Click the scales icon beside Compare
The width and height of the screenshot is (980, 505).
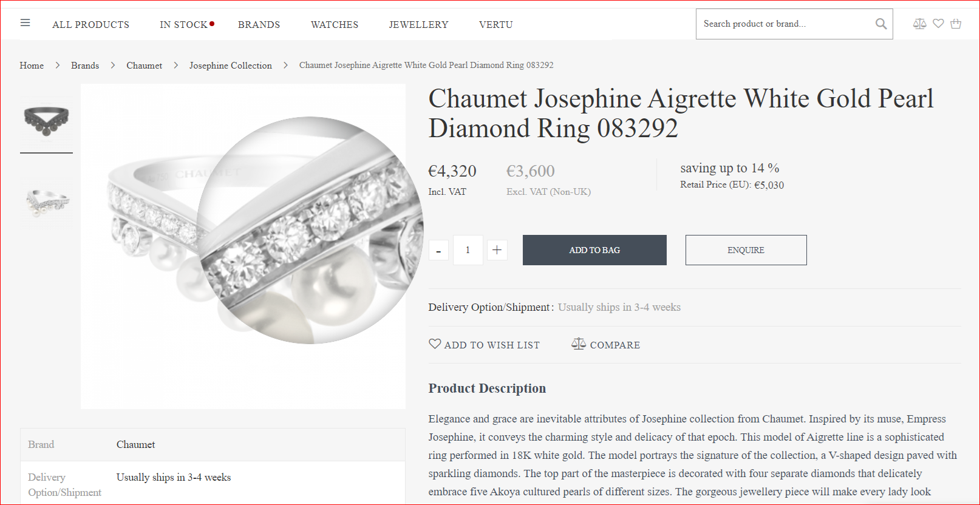(578, 344)
